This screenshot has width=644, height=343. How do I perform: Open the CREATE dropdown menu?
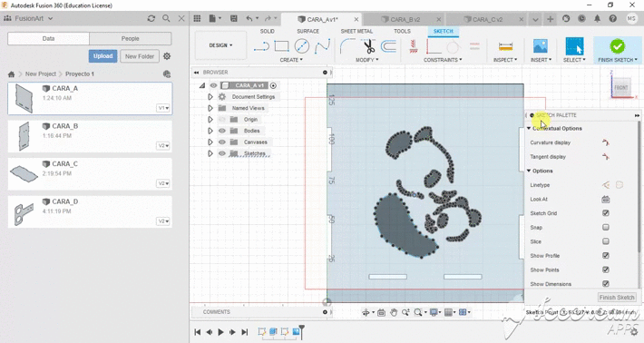click(x=291, y=60)
